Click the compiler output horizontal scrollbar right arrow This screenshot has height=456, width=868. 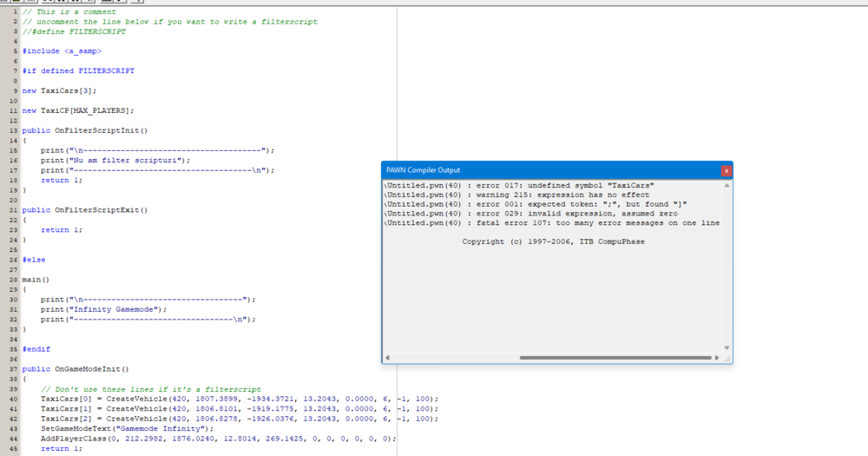tap(718, 358)
